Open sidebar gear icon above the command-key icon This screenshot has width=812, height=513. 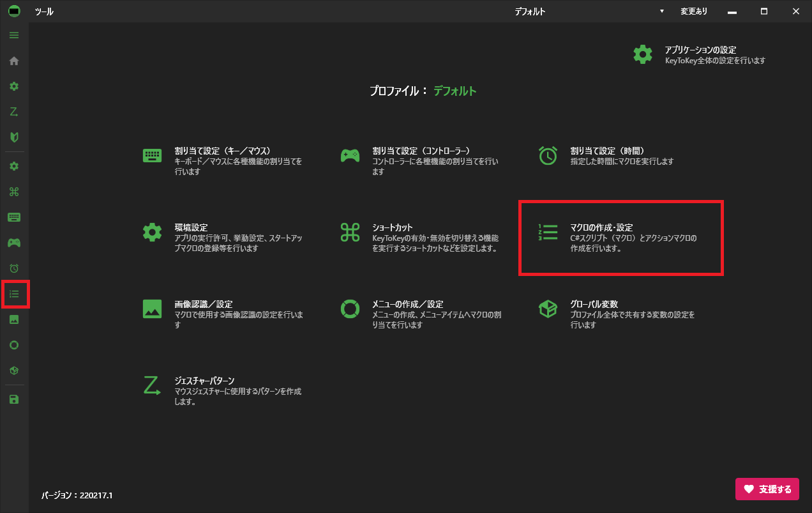14,166
